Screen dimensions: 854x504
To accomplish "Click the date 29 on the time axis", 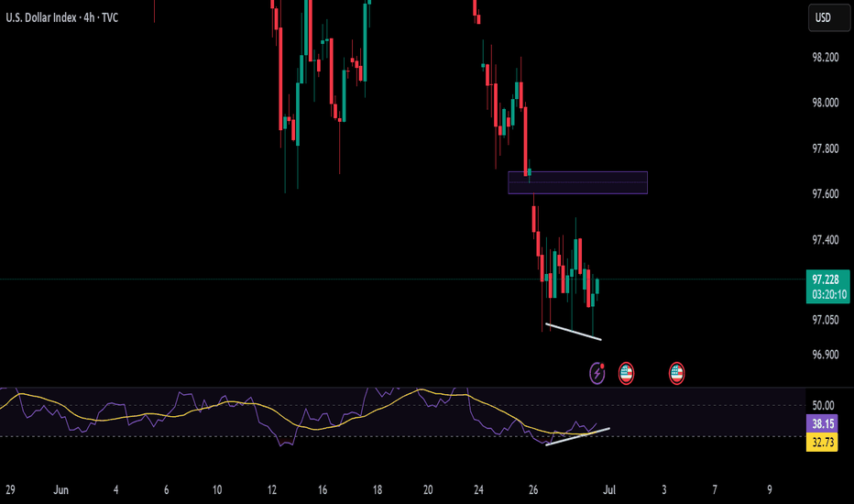I will point(10,490).
